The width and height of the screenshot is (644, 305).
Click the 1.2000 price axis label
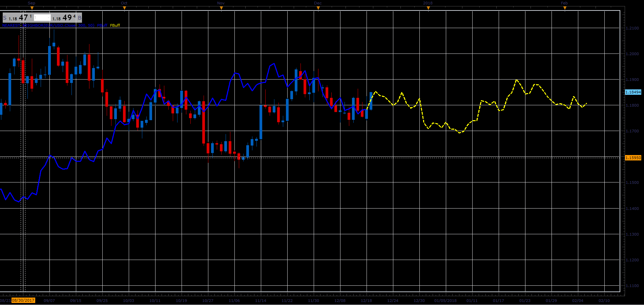coord(632,54)
